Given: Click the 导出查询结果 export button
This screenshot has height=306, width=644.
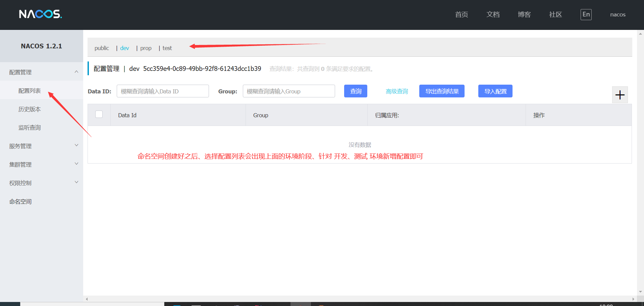Looking at the screenshot, I should point(442,91).
